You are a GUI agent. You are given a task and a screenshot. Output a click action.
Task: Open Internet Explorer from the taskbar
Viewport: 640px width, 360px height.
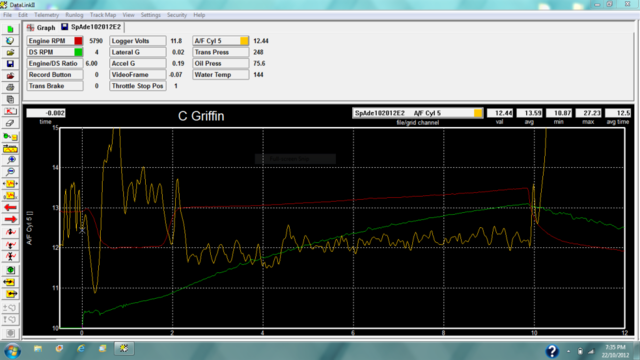(x=81, y=349)
